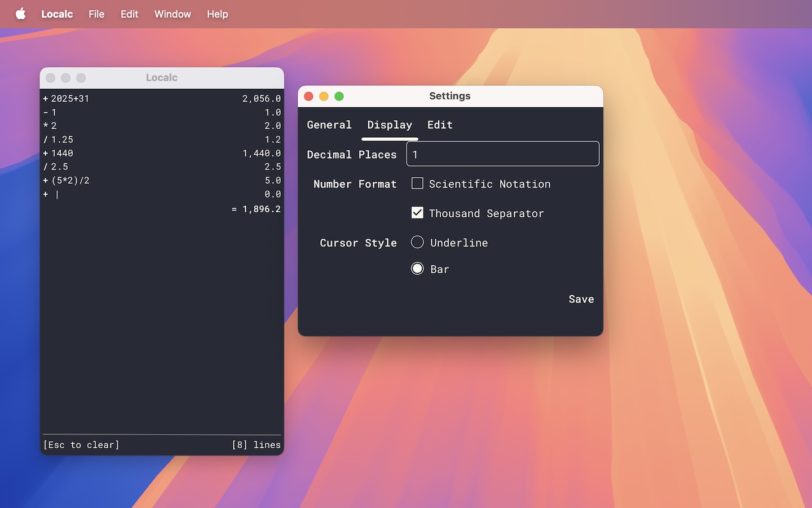Disable the Thousand Separator checkbox

(417, 213)
